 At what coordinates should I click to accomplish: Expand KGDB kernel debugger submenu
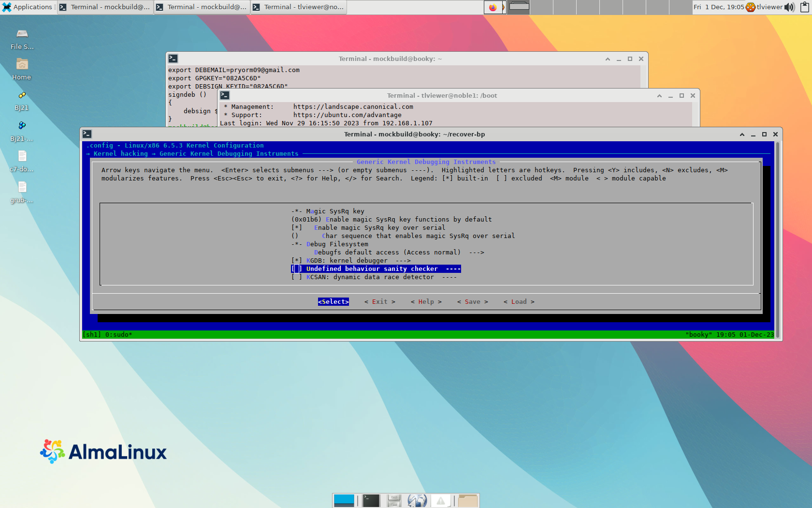coord(358,261)
